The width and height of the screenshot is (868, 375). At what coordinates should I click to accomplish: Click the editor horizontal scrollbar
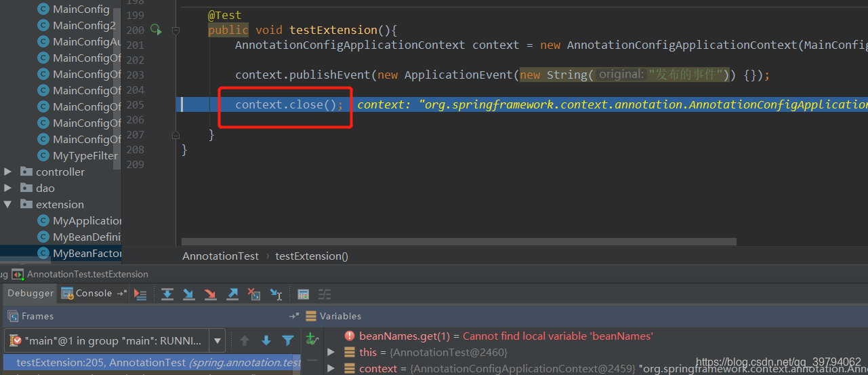tap(459, 241)
